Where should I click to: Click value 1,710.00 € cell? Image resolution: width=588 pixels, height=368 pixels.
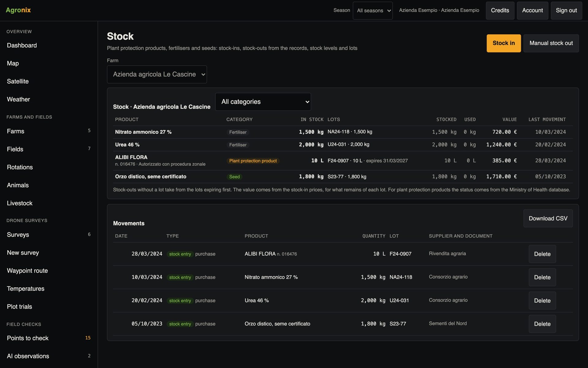click(x=501, y=177)
